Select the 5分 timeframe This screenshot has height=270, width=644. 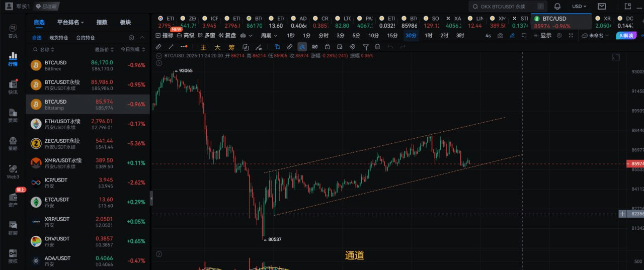pyautogui.click(x=356, y=36)
